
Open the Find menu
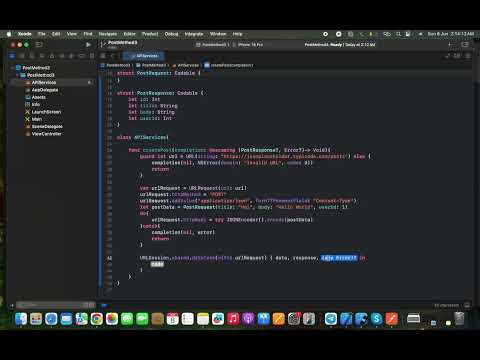tap(88, 34)
